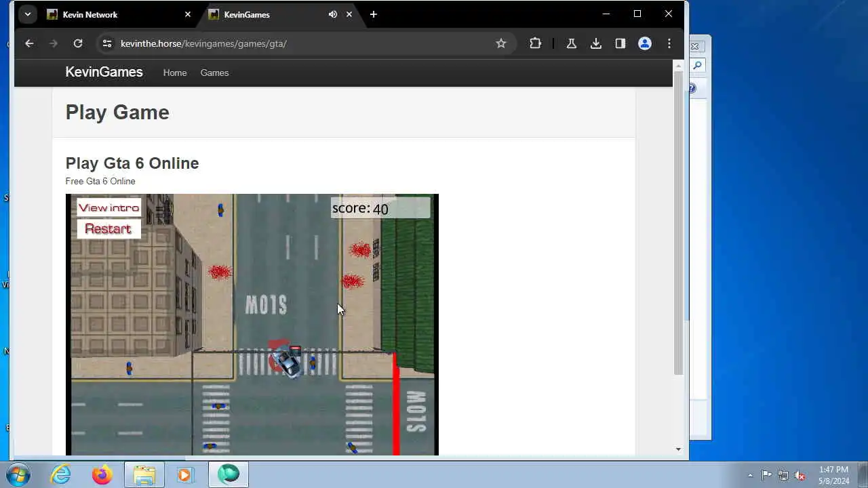Open the Home nav link

pyautogui.click(x=175, y=73)
